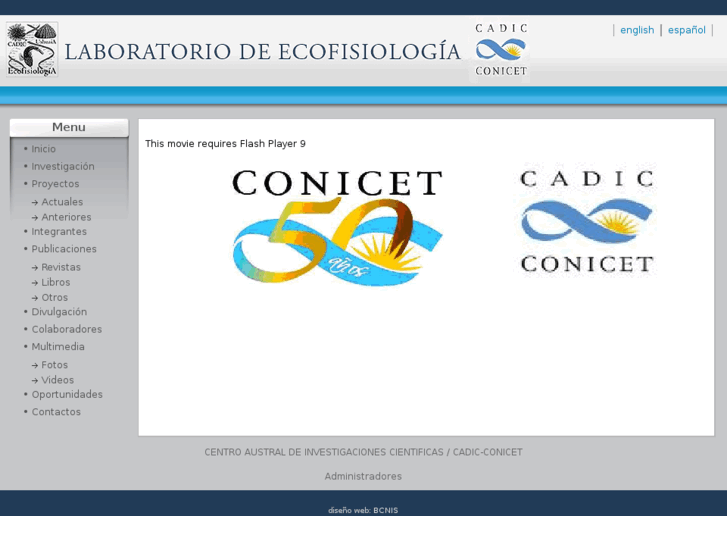Open the Multimedia menu item
Viewport: 727px width, 545px height.
point(58,347)
